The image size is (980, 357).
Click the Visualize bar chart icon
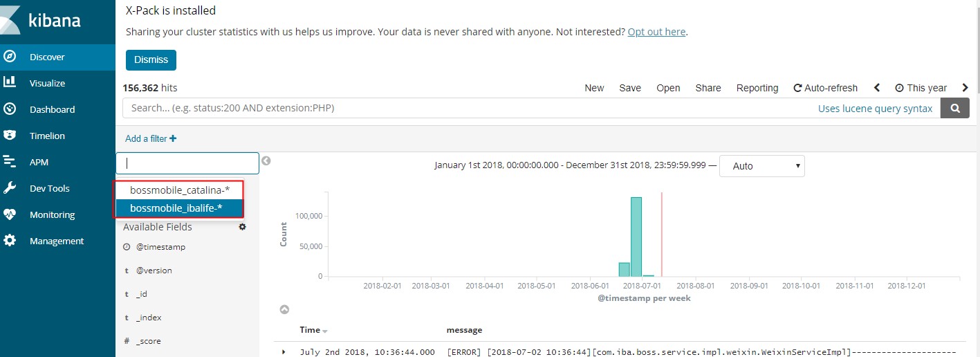coord(10,82)
